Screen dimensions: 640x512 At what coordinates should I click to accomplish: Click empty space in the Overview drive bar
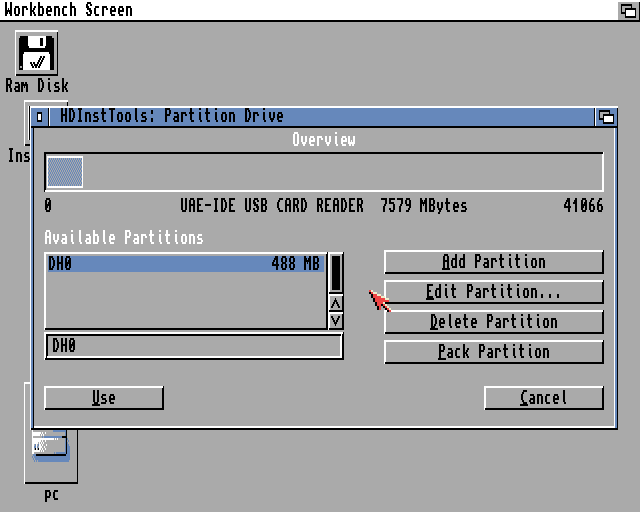pos(340,172)
